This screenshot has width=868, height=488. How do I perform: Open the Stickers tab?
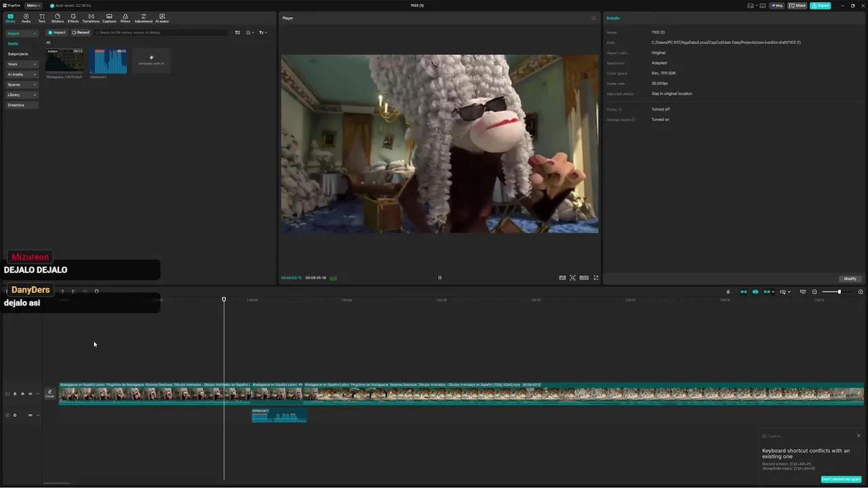click(57, 18)
